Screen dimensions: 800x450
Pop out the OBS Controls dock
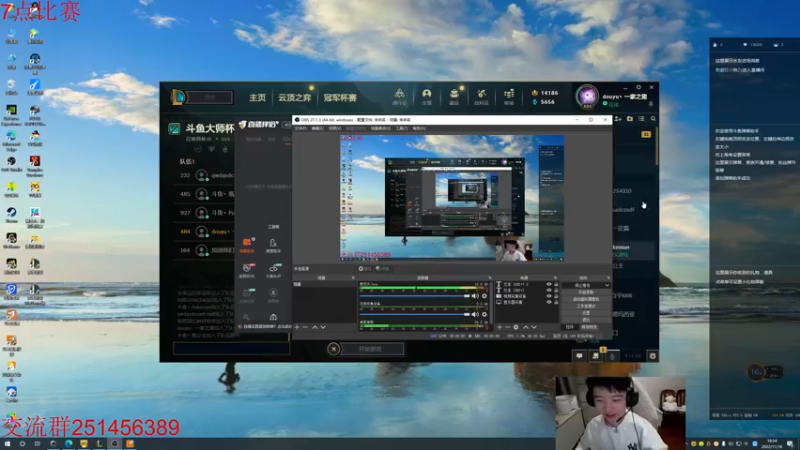(607, 278)
